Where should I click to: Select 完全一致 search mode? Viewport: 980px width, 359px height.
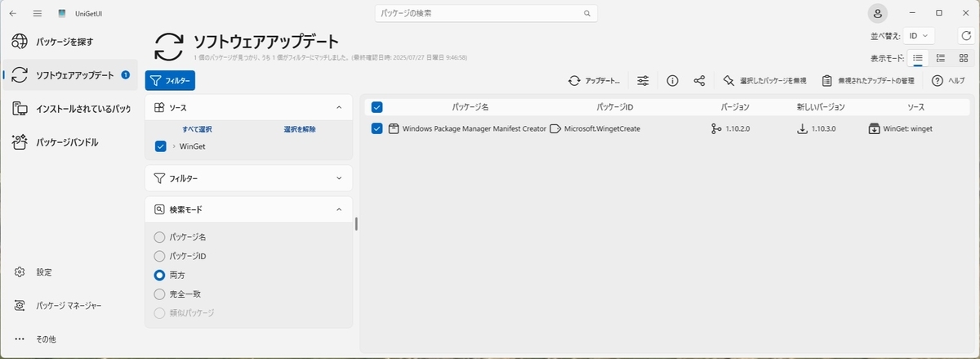[x=159, y=294]
